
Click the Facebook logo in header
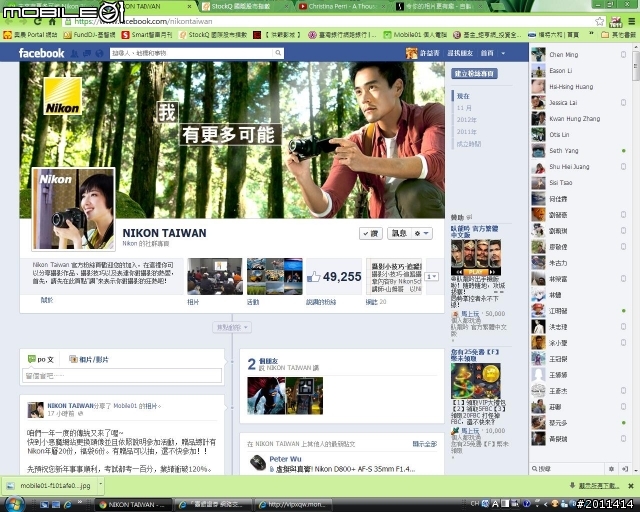41,53
